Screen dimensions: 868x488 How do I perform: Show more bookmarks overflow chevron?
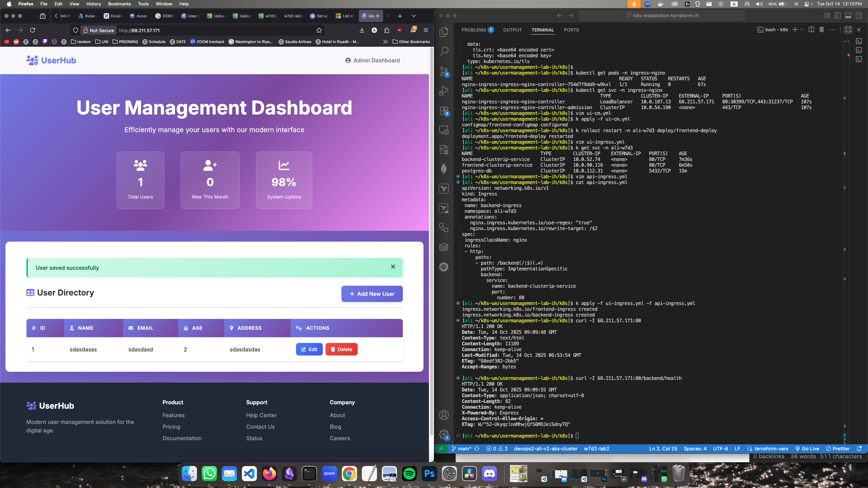click(385, 42)
